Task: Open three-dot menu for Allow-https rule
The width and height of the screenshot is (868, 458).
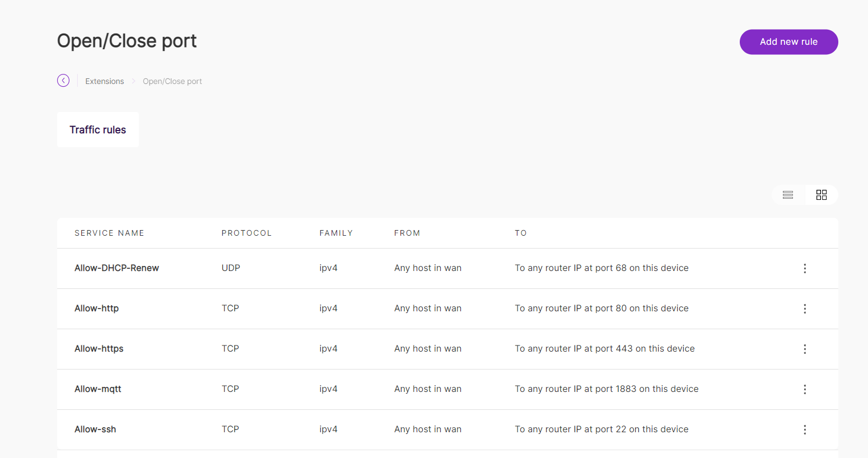Action: [805, 349]
